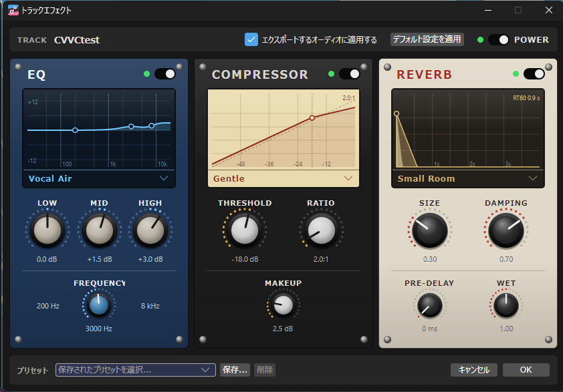
Task: Open the saved preset selection dropdown
Action: click(135, 370)
